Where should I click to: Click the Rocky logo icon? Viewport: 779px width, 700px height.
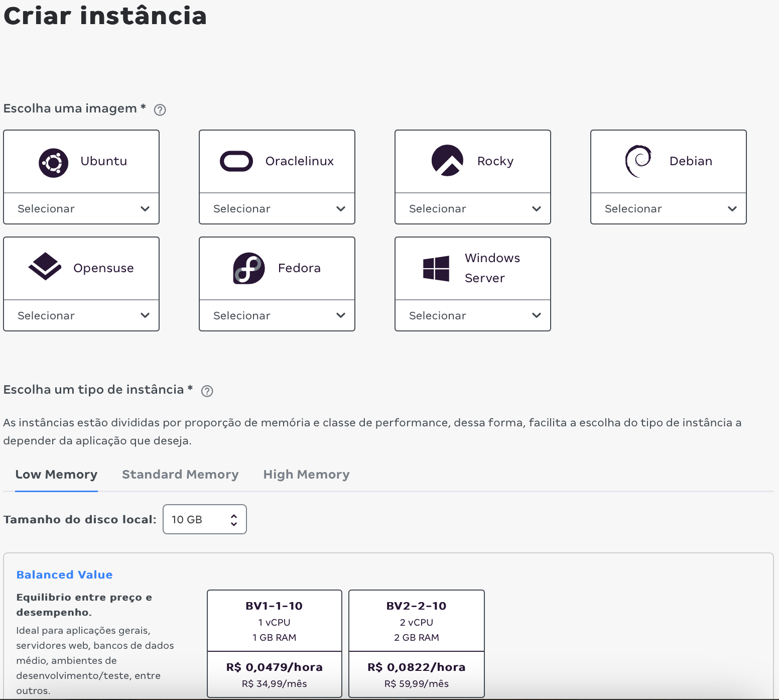click(447, 161)
